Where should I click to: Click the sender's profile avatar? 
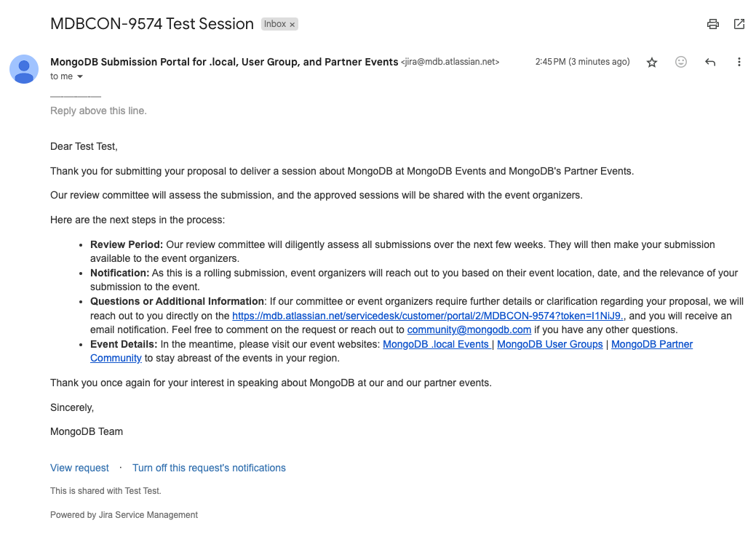[24, 69]
